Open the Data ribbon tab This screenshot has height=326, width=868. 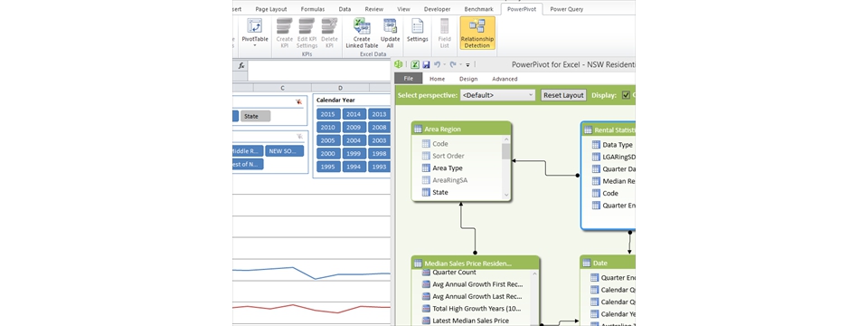coord(344,9)
